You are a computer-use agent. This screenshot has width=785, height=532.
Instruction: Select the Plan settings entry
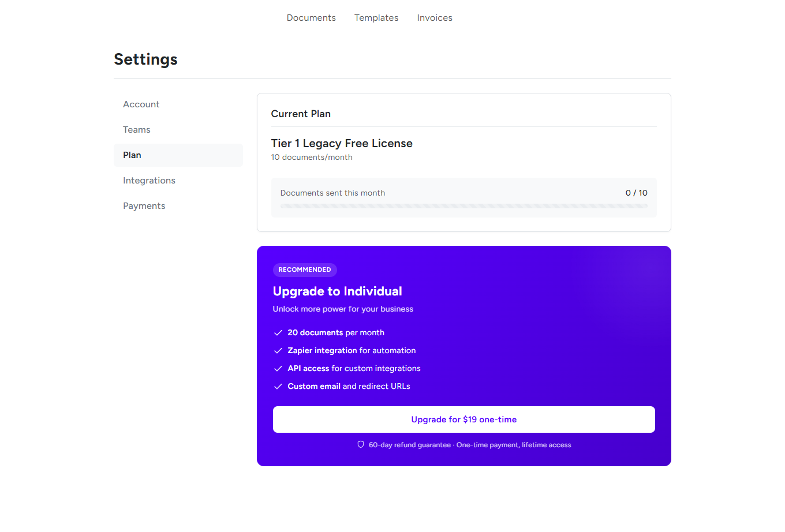(132, 155)
